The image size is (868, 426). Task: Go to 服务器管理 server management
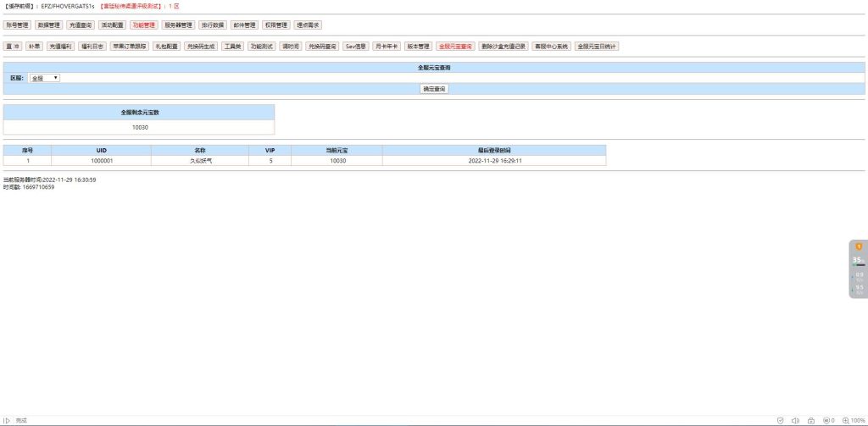[x=178, y=25]
